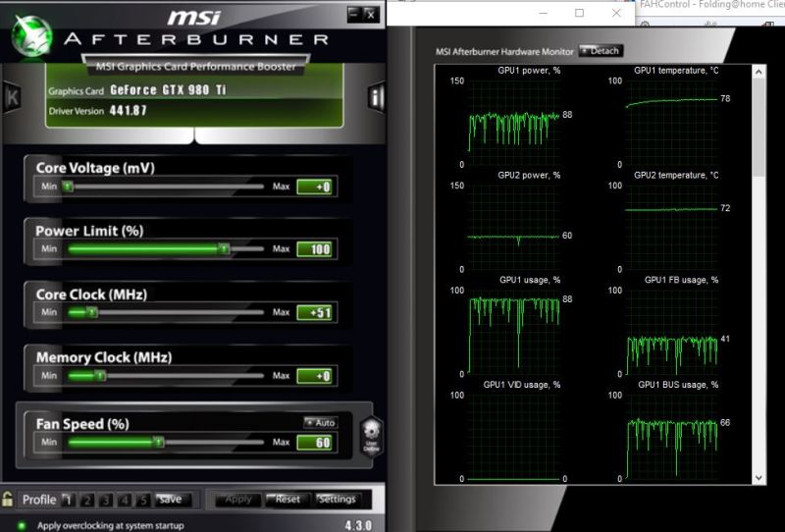Click the Save profile button
The width and height of the screenshot is (785, 532).
pyautogui.click(x=169, y=499)
